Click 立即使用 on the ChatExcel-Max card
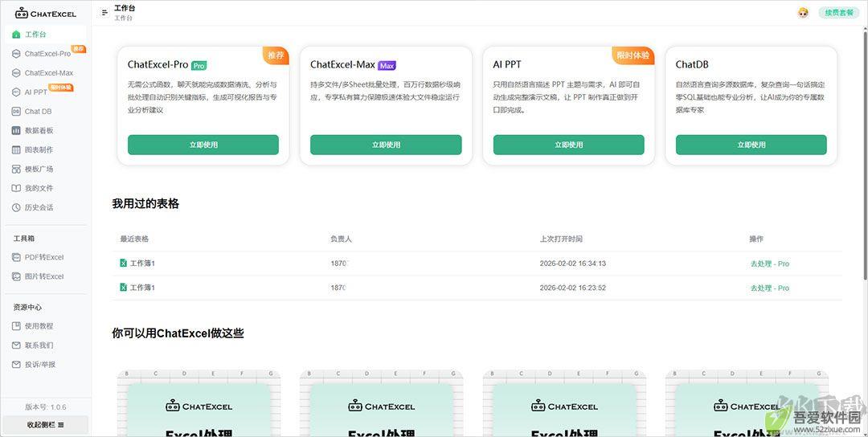Image resolution: width=868 pixels, height=437 pixels. (x=386, y=145)
